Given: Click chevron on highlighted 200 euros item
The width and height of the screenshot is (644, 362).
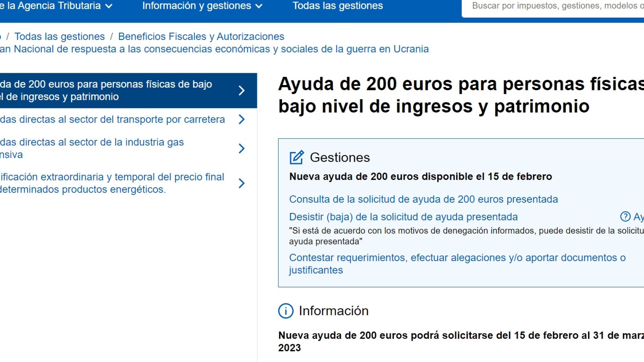Looking at the screenshot, I should pyautogui.click(x=241, y=90).
